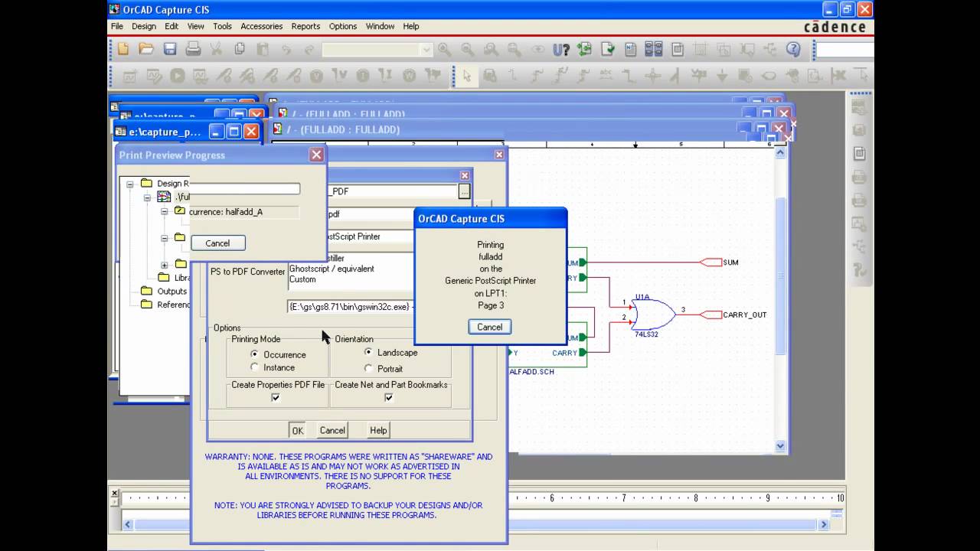Open the Edit menu
The image size is (980, 551).
(171, 26)
